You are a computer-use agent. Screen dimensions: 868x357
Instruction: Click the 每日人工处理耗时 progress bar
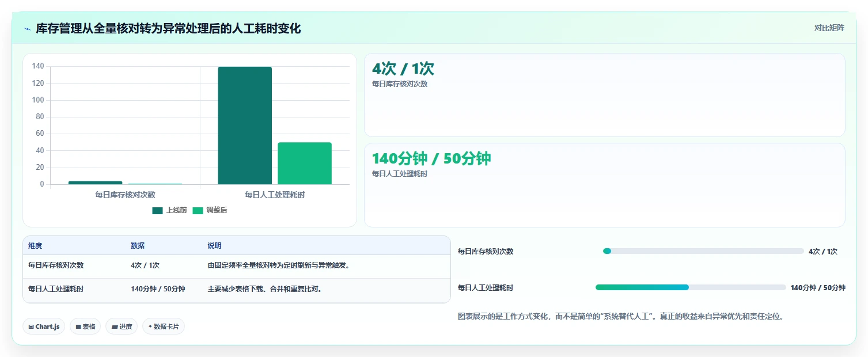(691, 287)
